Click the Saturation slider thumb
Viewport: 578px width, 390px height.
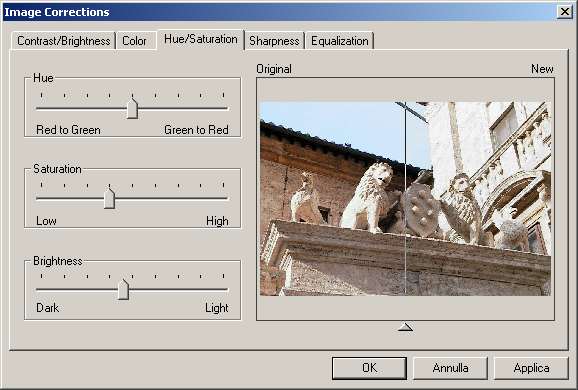point(109,198)
